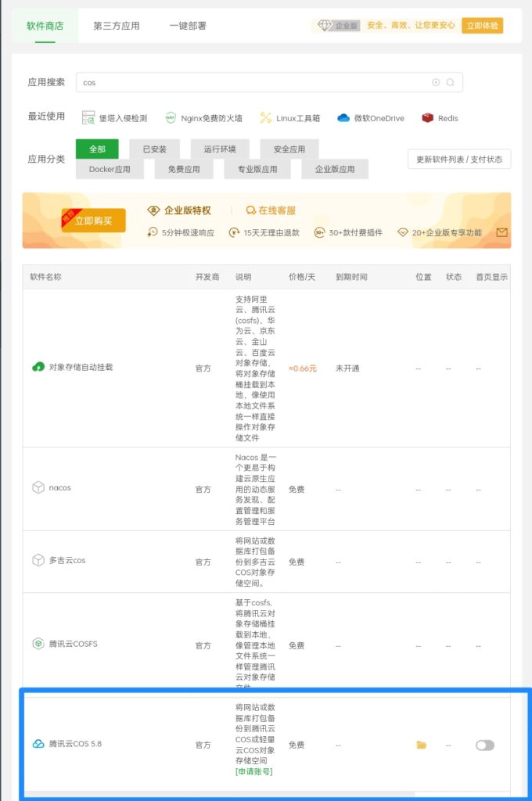Click the Linux toolbox wrench icon
The image size is (532, 801).
pyautogui.click(x=266, y=118)
